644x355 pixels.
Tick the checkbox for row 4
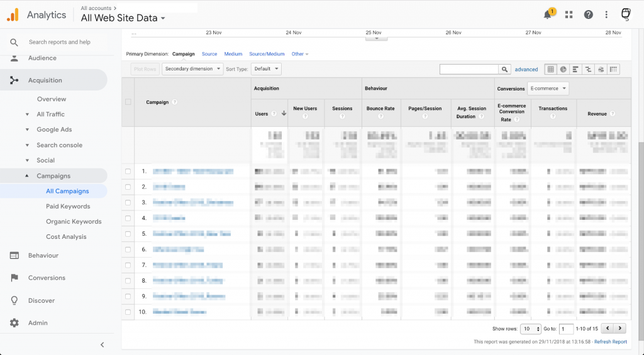pos(128,218)
